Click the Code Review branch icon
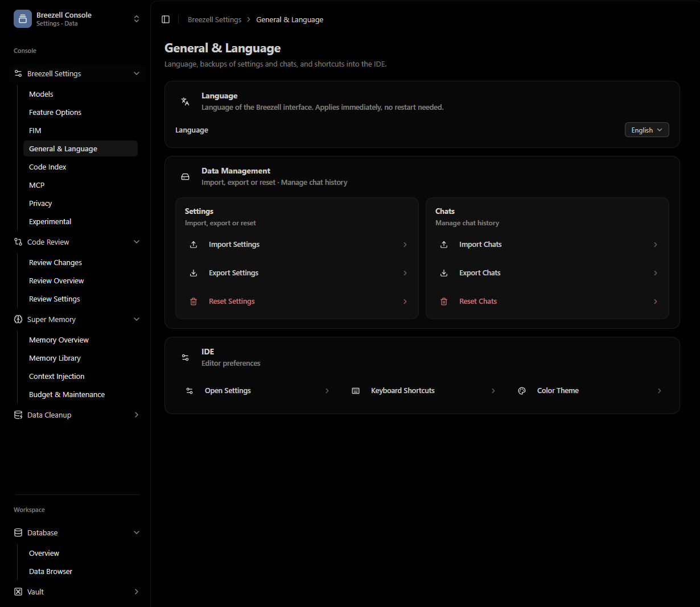700x607 pixels. point(18,242)
